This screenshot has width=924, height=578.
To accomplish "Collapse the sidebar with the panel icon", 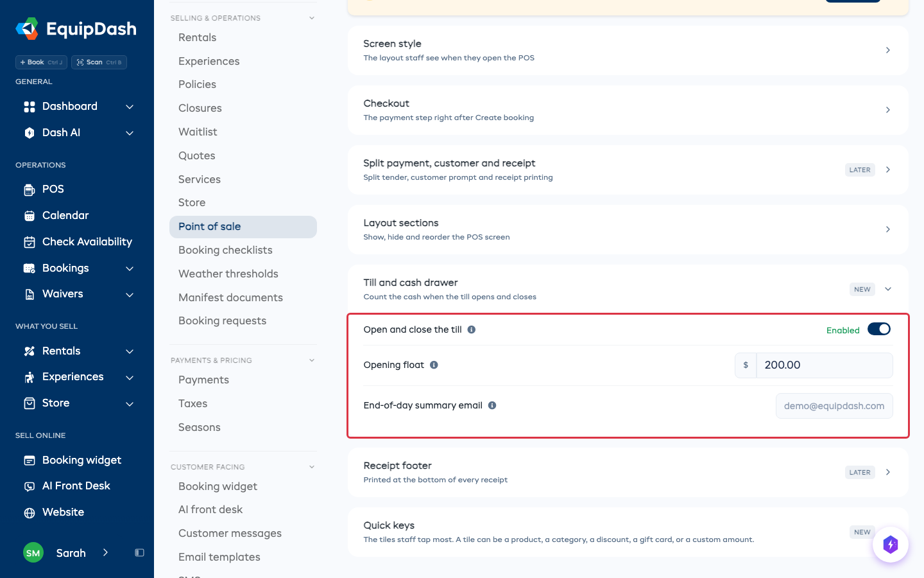I will tap(139, 553).
